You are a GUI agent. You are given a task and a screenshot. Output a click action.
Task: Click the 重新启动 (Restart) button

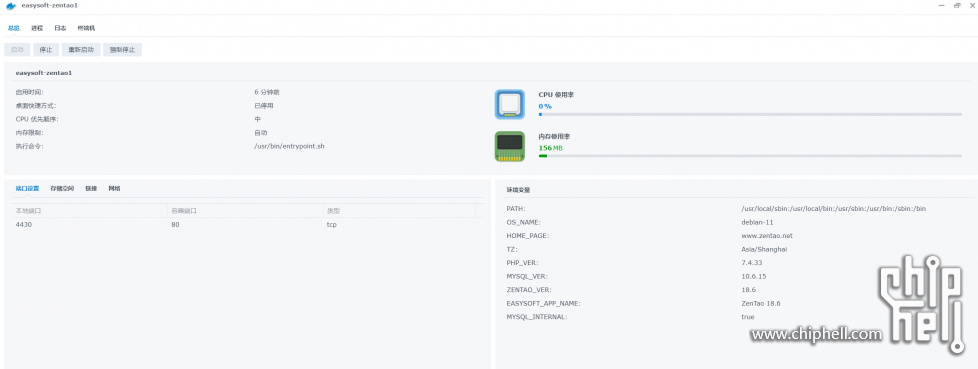tap(81, 50)
